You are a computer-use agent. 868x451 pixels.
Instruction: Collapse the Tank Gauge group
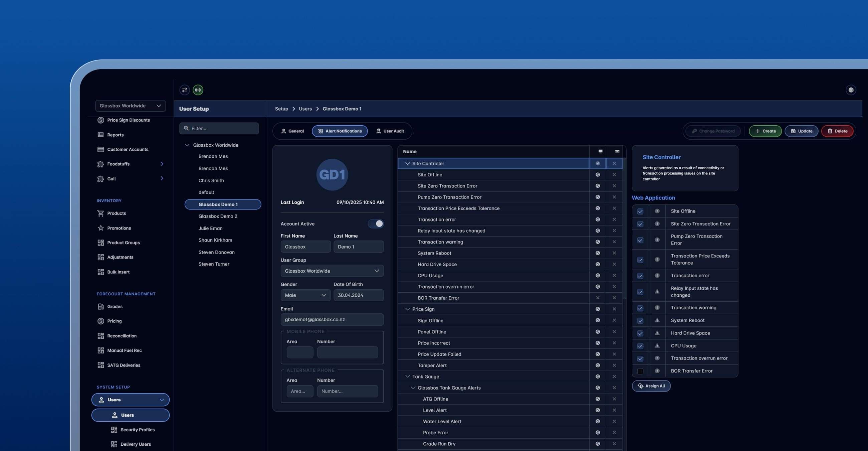tap(407, 377)
